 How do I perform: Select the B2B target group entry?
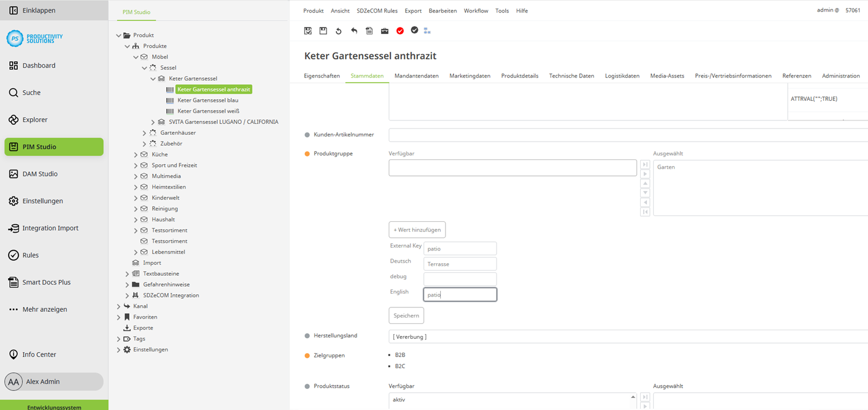pyautogui.click(x=400, y=355)
